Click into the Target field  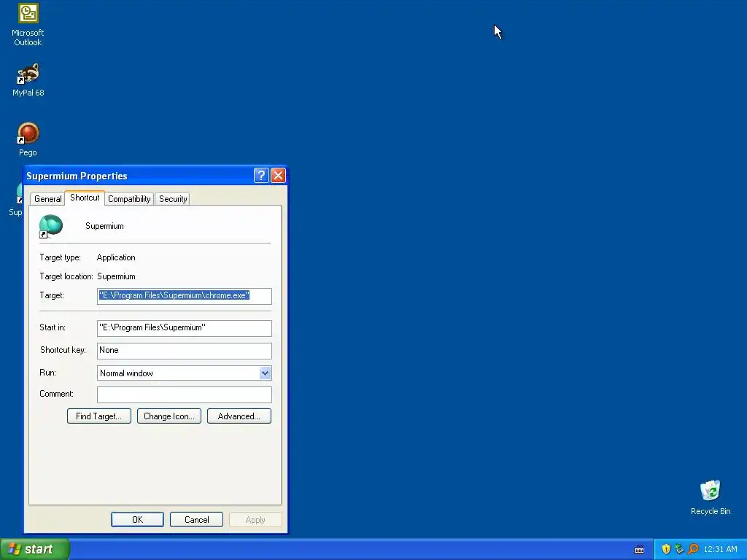[x=185, y=296]
